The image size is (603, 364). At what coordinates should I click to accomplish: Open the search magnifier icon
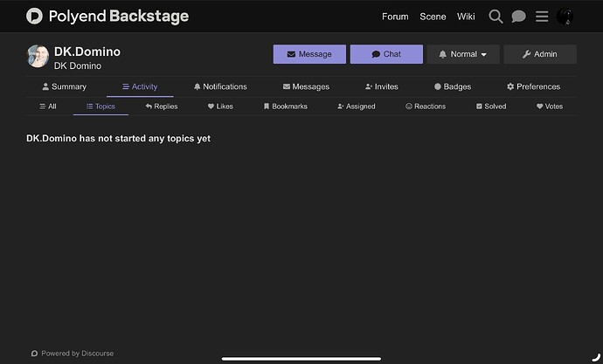pyautogui.click(x=496, y=17)
